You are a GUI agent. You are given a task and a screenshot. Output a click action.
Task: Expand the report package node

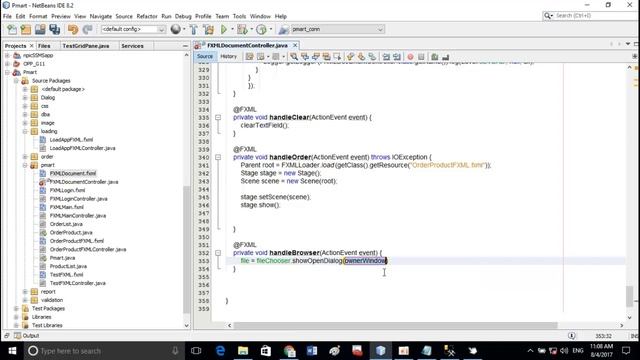tap(25, 292)
